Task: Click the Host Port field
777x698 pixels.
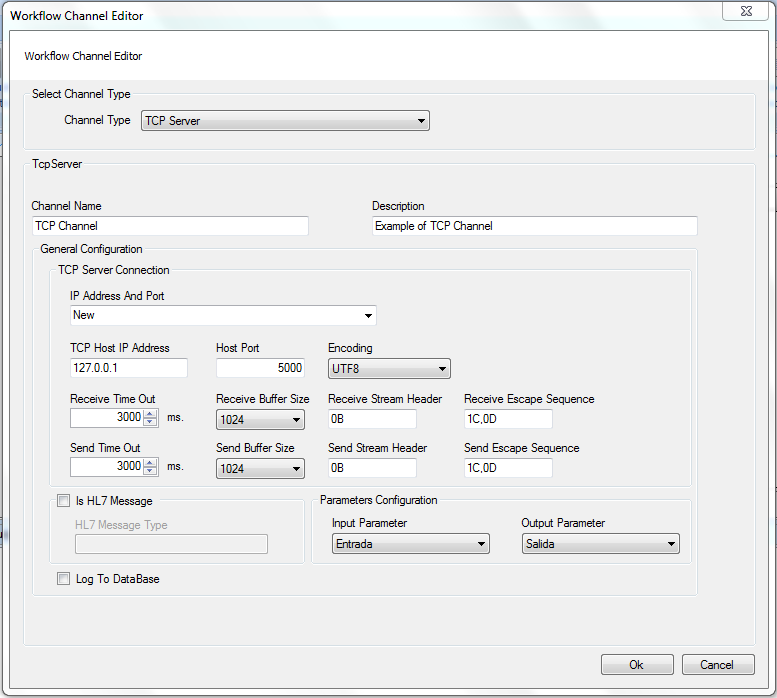Action: [260, 368]
